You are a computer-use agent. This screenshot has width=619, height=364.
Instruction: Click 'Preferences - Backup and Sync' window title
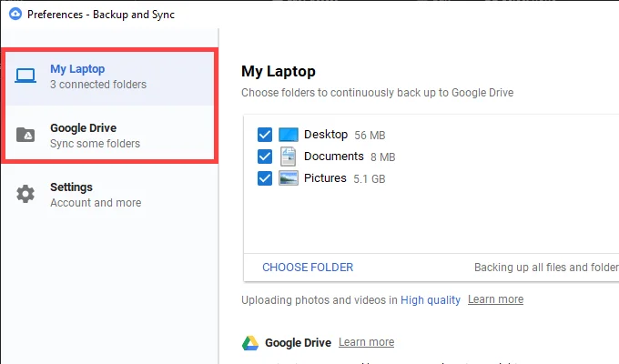pyautogui.click(x=101, y=15)
